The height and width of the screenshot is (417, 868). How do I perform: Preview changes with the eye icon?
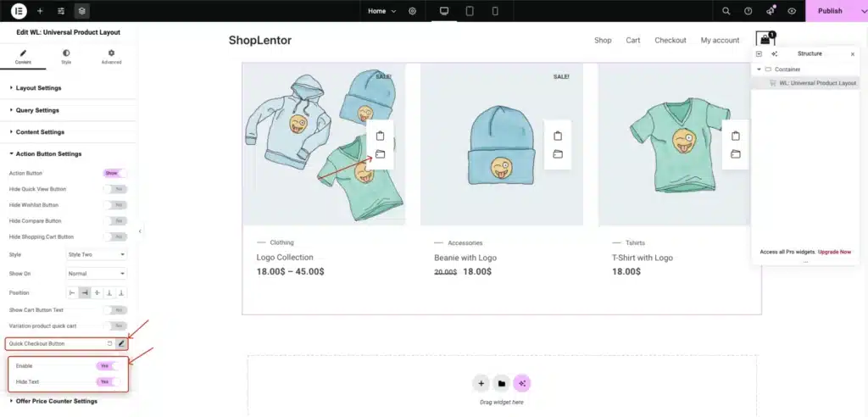pyautogui.click(x=793, y=11)
